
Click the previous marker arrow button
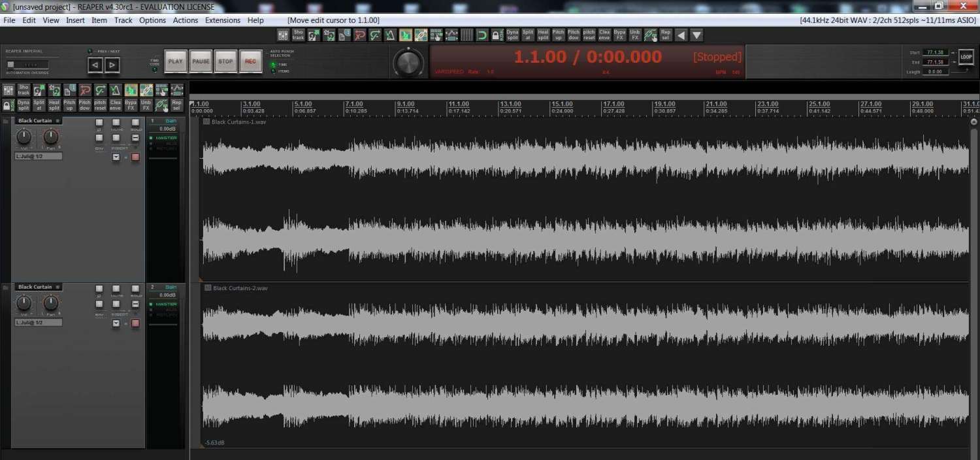pos(95,64)
